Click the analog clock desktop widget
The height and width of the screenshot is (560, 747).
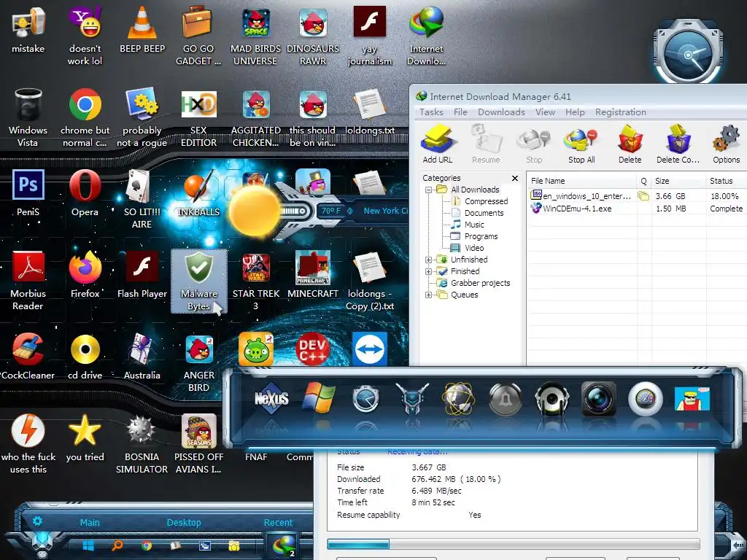click(x=687, y=54)
